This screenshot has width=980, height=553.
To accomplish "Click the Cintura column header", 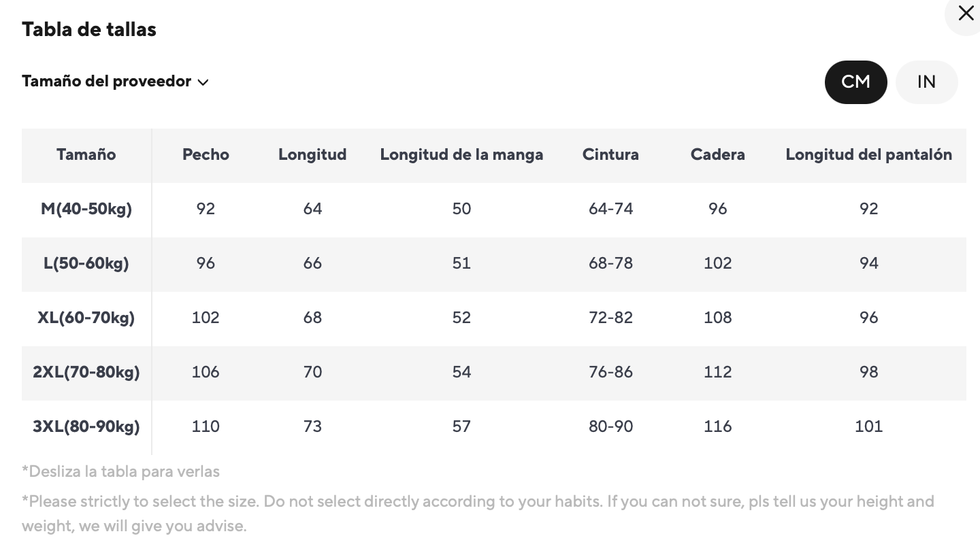I will (610, 154).
